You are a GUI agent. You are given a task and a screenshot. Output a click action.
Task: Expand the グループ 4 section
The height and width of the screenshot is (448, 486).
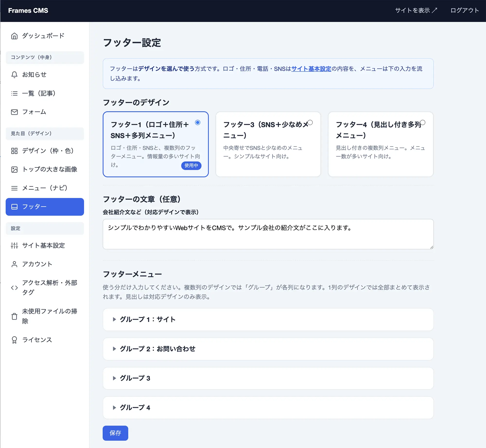point(268,408)
